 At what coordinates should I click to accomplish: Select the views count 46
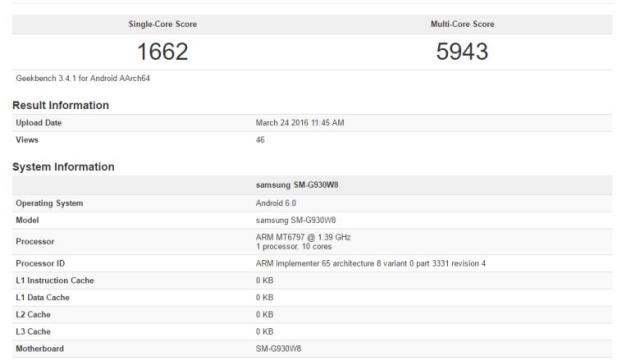(x=260, y=140)
